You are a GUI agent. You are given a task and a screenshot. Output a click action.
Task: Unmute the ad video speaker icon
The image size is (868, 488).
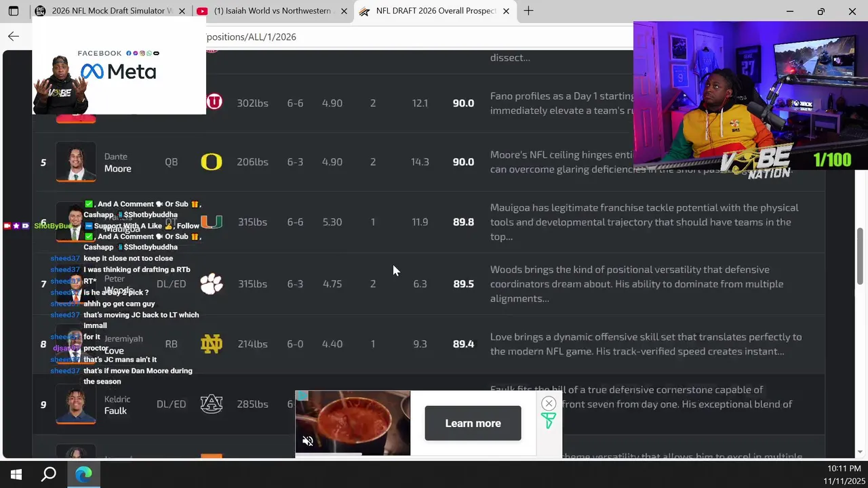click(307, 441)
